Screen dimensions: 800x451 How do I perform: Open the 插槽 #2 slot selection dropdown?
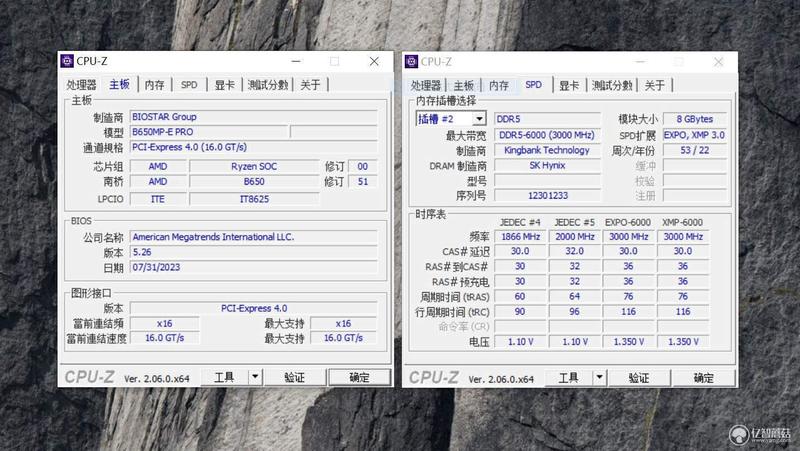(x=451, y=119)
